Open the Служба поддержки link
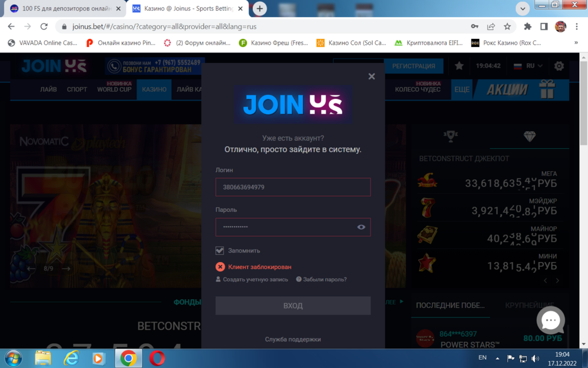This screenshot has height=368, width=588. [293, 339]
